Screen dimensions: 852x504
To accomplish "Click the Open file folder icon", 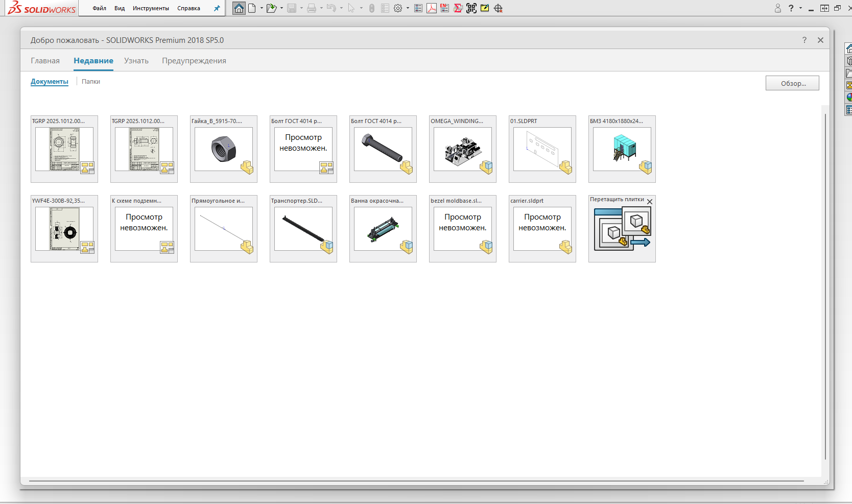I will 271,8.
